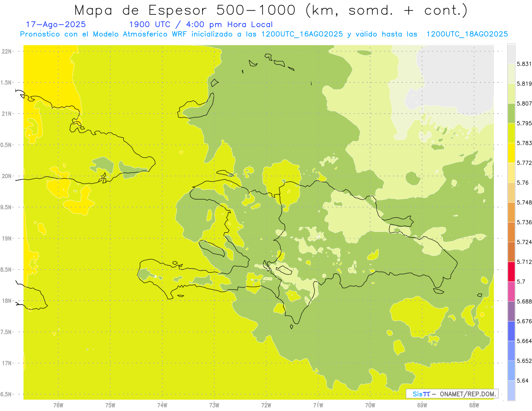Viewport: 532px width, 411px height.
Task: Pick the gray legend swatch above 5.831
Action: click(511, 54)
